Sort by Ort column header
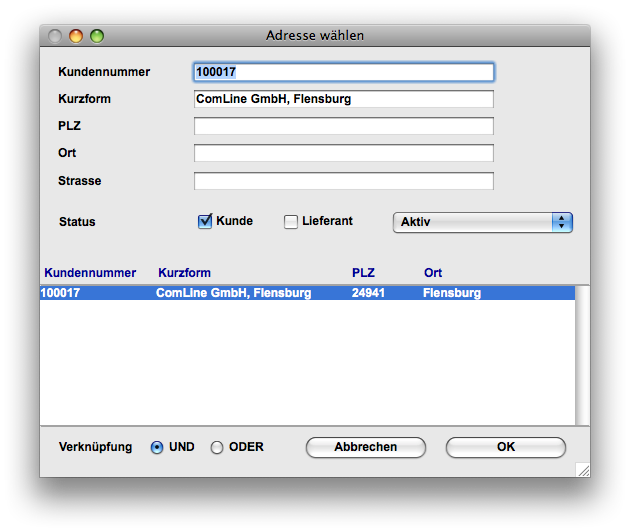Viewport: 630px width, 532px height. 433,272
